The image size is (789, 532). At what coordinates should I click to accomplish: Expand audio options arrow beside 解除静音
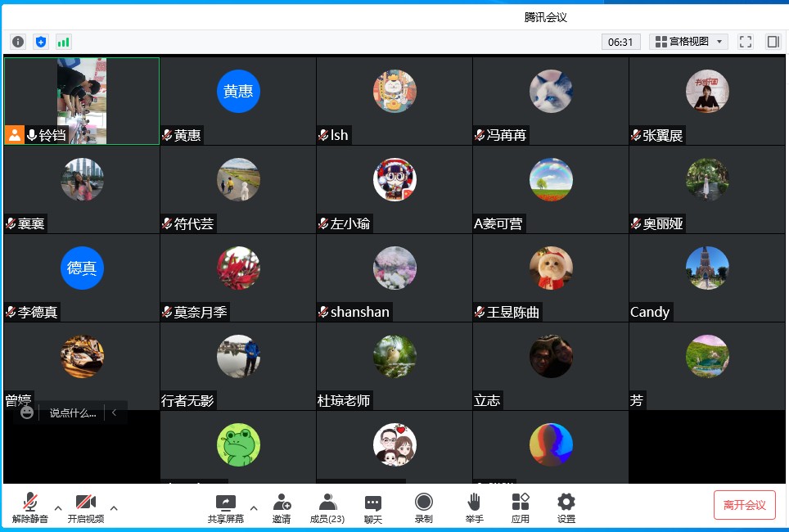pos(58,508)
